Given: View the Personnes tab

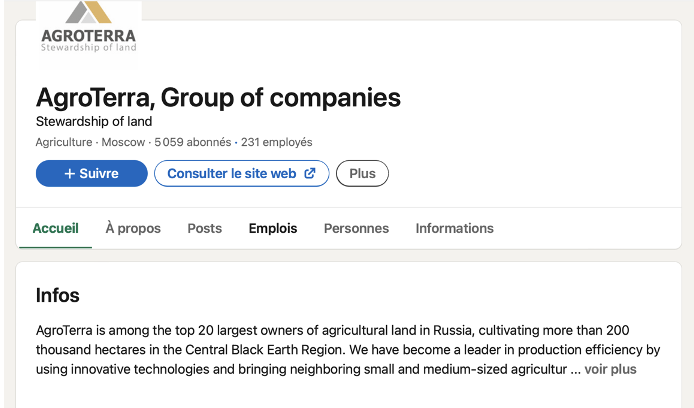Looking at the screenshot, I should (x=356, y=228).
